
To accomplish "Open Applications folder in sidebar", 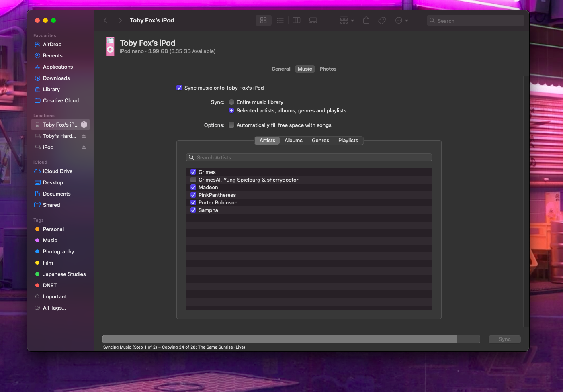I will click(58, 67).
